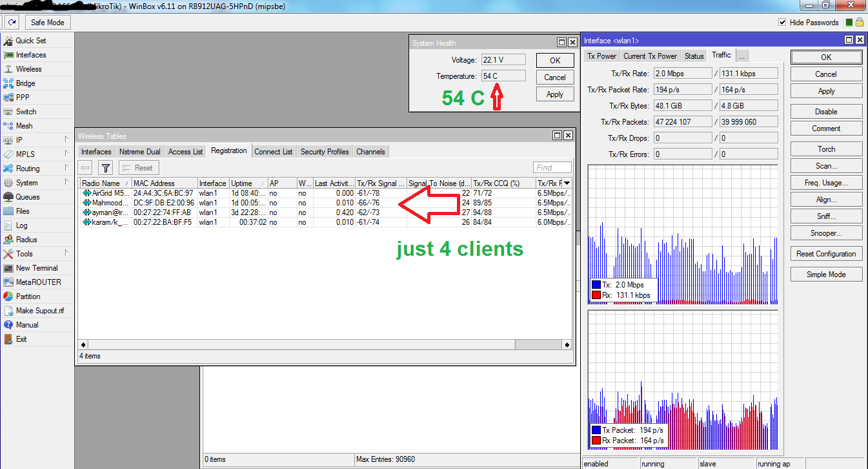Open the Current Tx Power tab
868x469 pixels.
point(651,56)
